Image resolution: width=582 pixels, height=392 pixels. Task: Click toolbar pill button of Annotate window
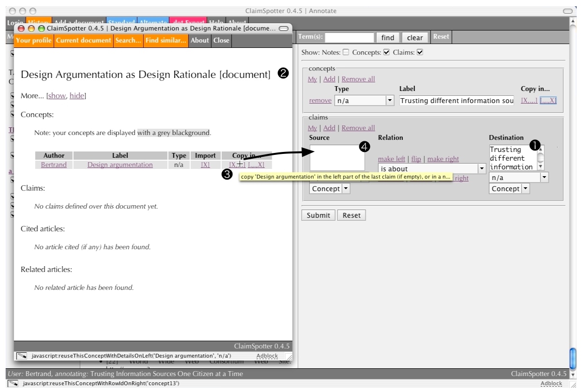568,11
